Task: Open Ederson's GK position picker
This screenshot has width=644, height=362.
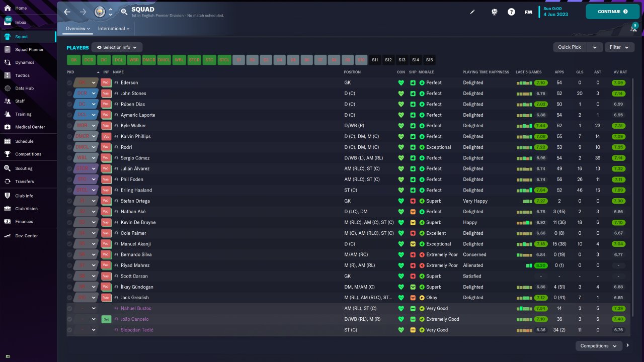Action: pos(86,82)
